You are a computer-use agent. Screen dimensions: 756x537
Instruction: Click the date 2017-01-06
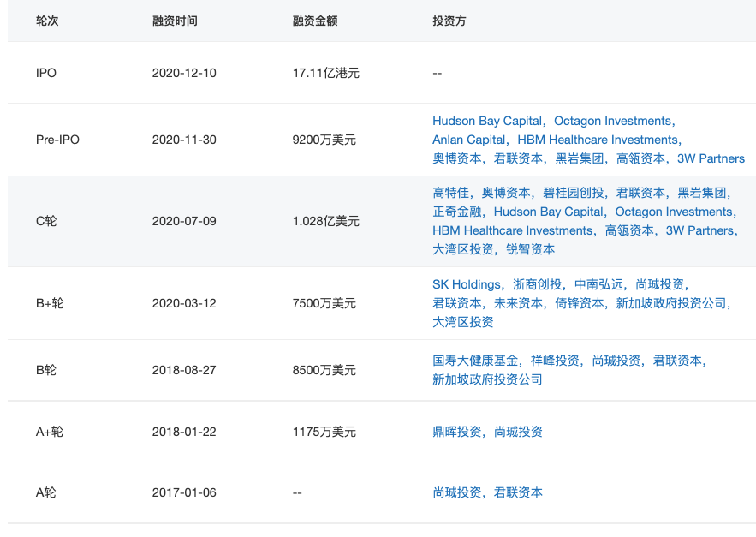pos(184,492)
